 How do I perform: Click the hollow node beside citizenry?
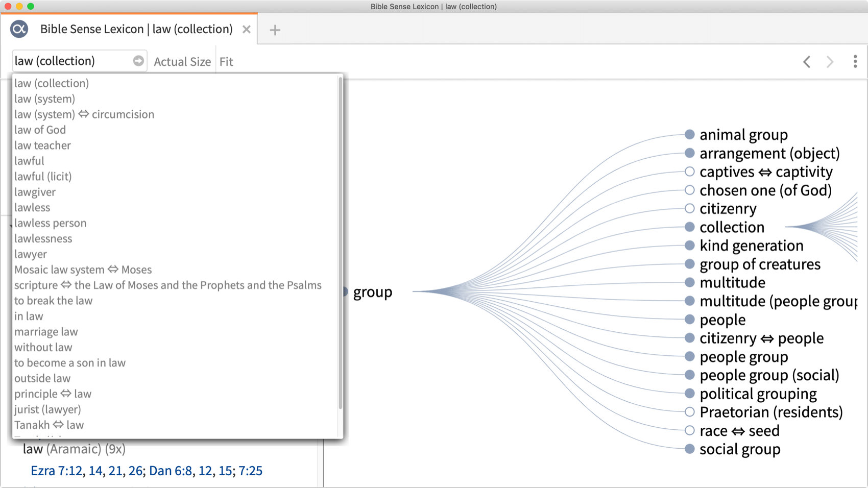(690, 208)
